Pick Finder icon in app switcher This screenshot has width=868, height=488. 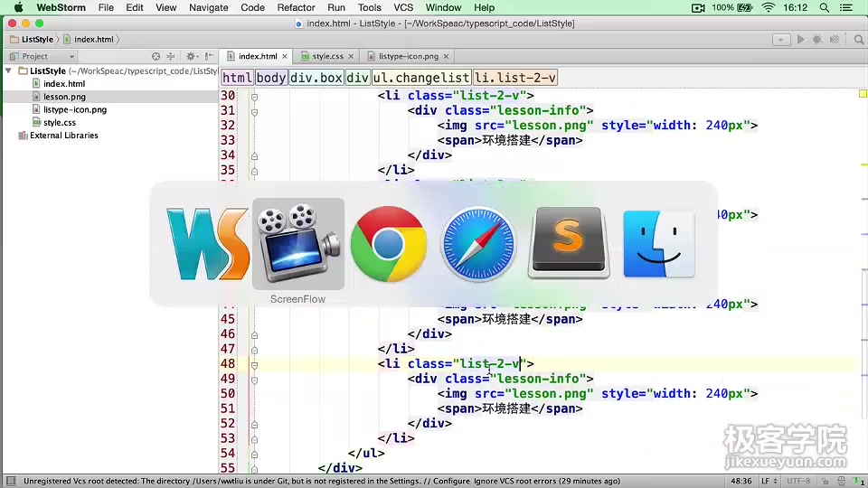point(659,244)
